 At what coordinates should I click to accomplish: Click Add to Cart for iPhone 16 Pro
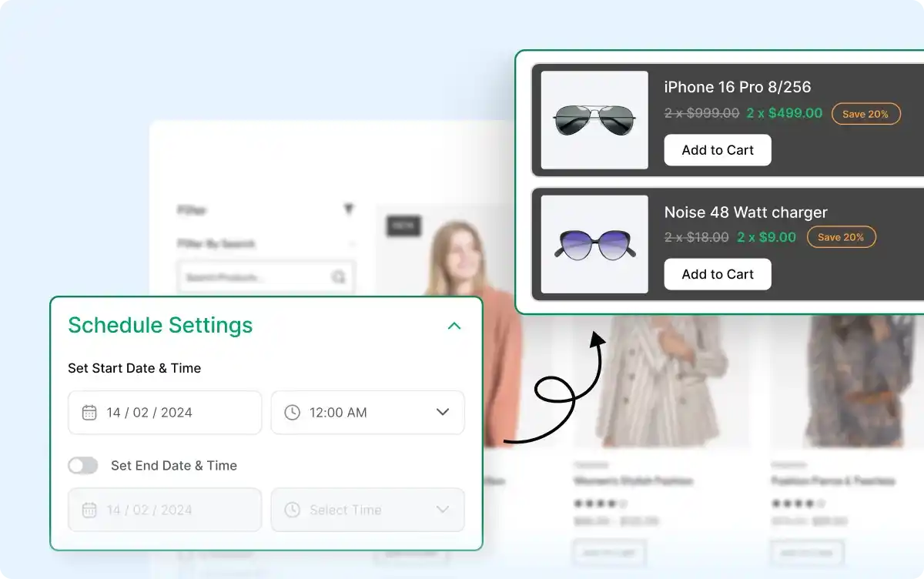(717, 149)
